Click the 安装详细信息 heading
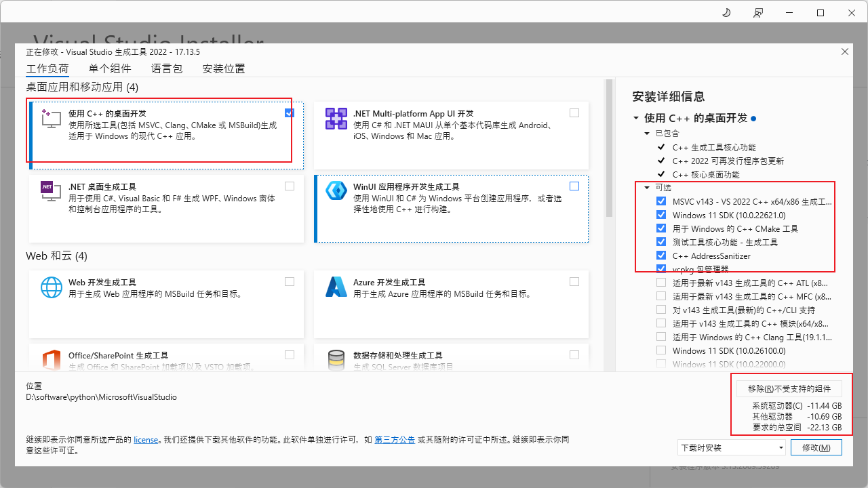The width and height of the screenshot is (868, 488). (x=669, y=96)
